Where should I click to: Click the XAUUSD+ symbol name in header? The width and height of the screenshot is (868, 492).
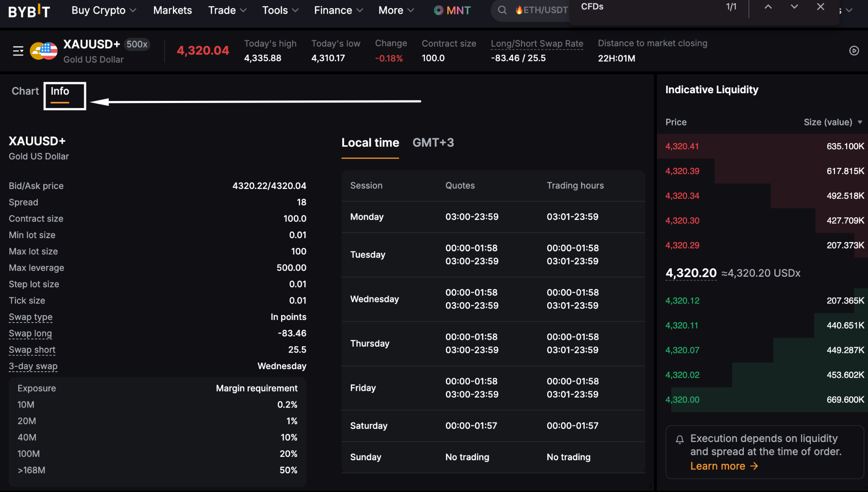92,44
